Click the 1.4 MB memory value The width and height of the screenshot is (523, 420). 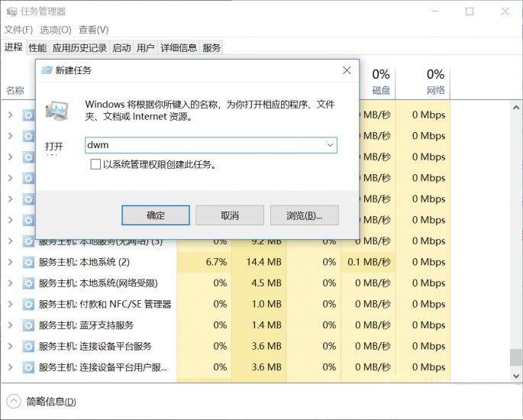[266, 325]
